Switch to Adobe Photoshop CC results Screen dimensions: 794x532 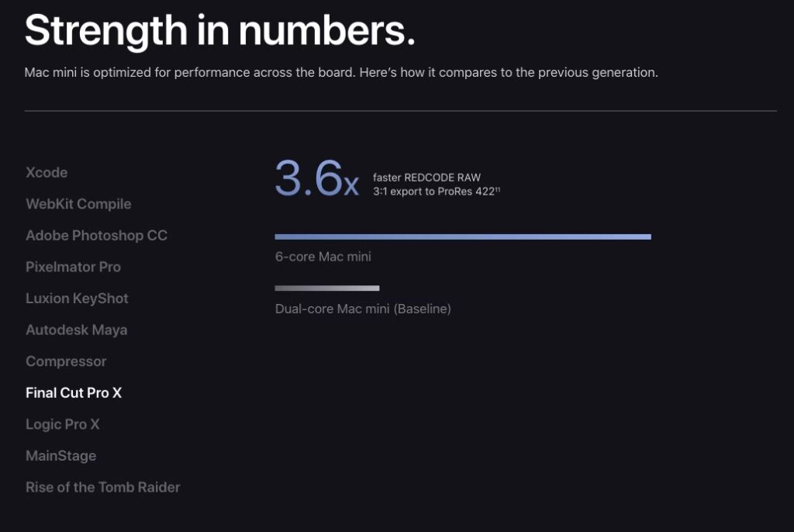pos(96,235)
